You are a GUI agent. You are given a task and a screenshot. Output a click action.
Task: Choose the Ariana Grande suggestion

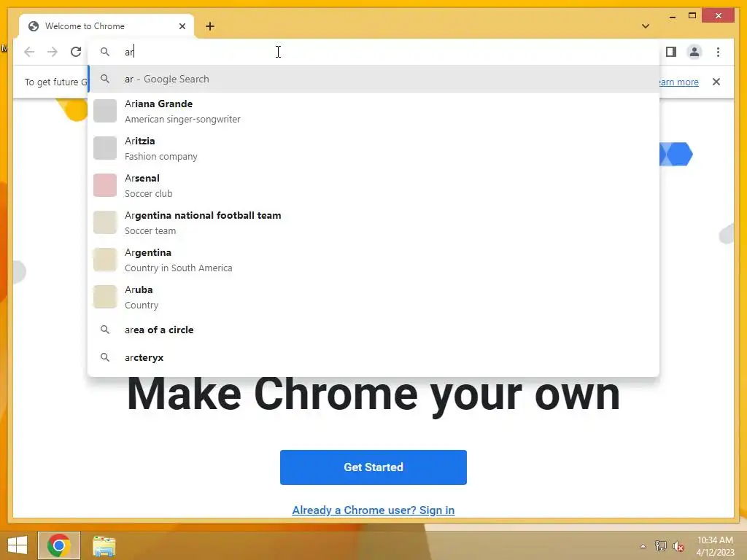coord(373,111)
